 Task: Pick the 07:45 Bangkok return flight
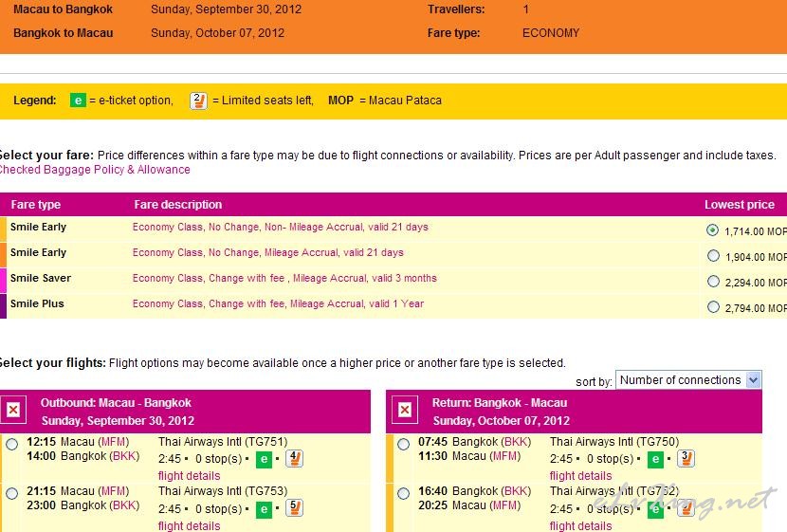tap(403, 444)
